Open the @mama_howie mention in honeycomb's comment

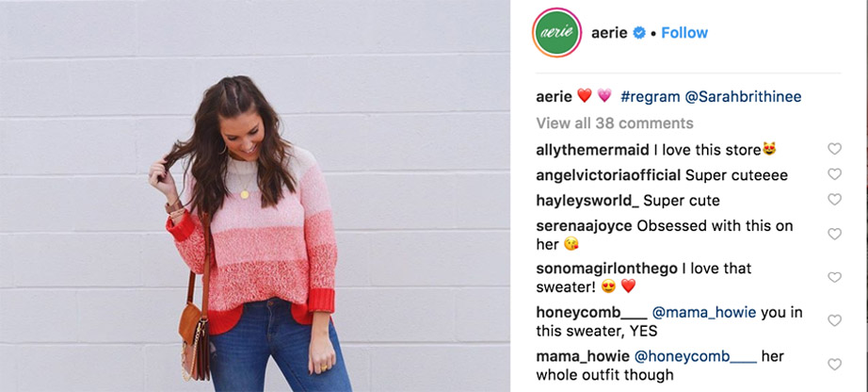704,313
